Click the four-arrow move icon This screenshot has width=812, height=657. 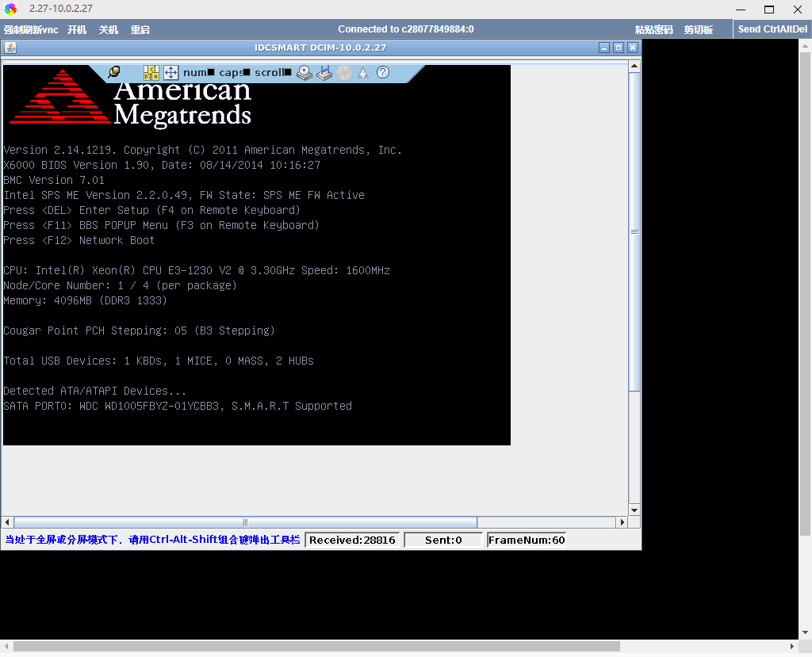(x=170, y=73)
